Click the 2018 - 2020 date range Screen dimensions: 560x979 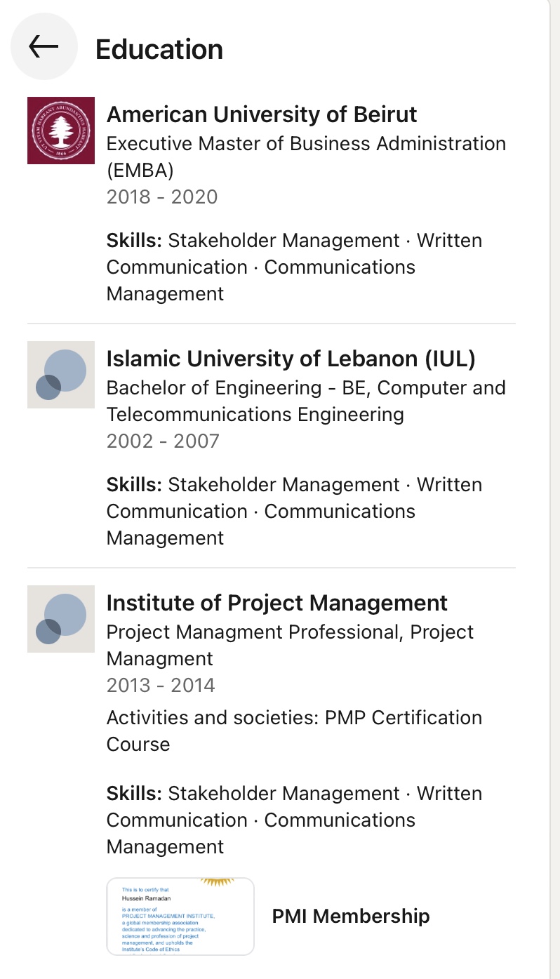(162, 197)
